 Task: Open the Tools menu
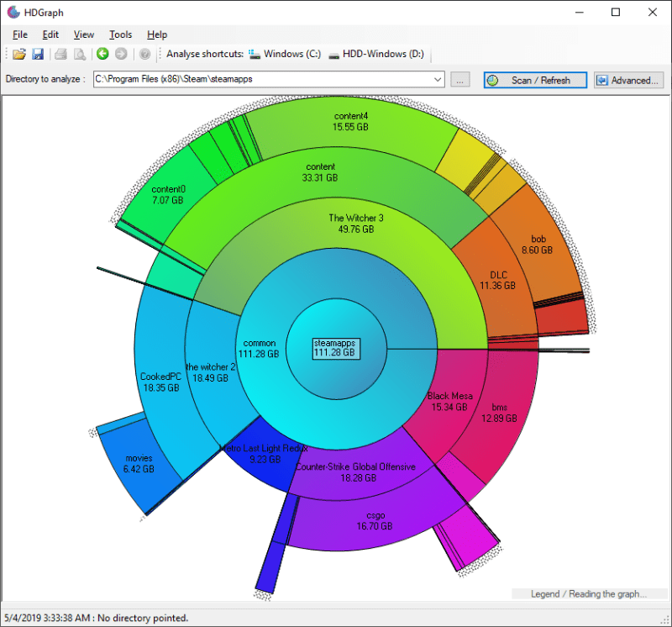[x=120, y=34]
